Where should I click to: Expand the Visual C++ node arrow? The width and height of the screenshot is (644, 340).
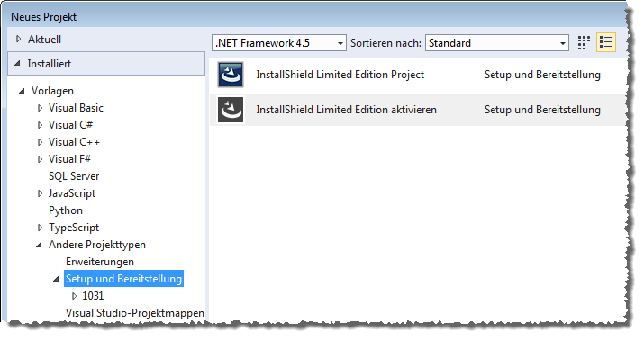tap(40, 142)
